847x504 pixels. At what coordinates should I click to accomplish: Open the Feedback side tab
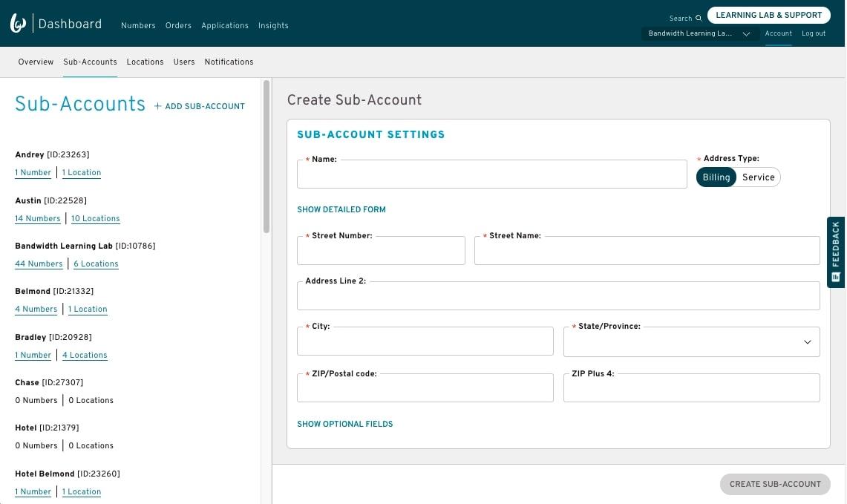point(836,252)
